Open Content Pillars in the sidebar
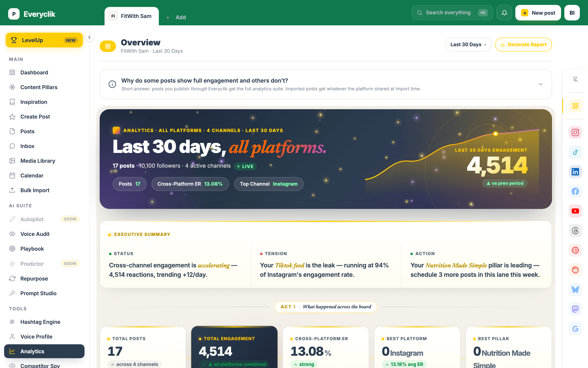 coord(44,87)
